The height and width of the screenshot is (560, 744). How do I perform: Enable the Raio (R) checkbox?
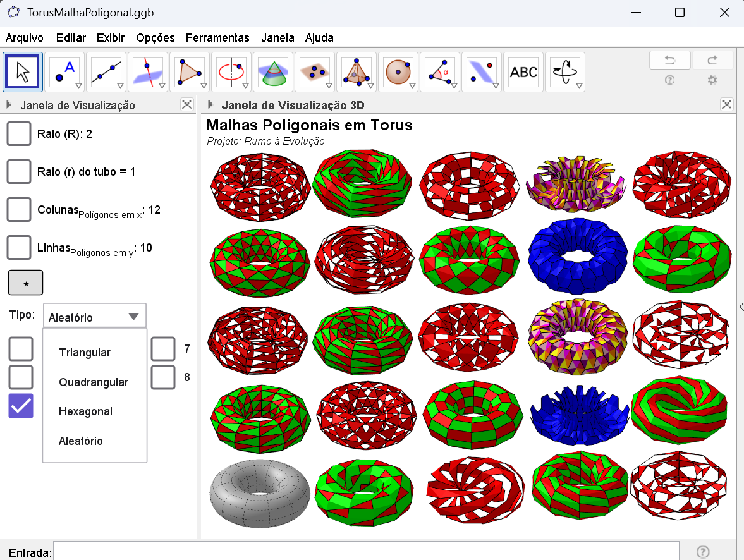click(x=19, y=134)
